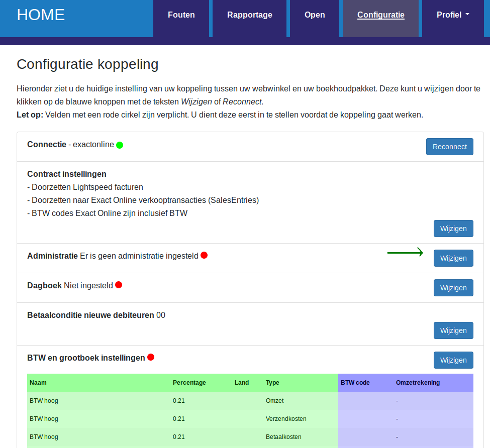This screenshot has height=448, width=490.
Task: Open the Rapportage section
Action: (x=249, y=15)
